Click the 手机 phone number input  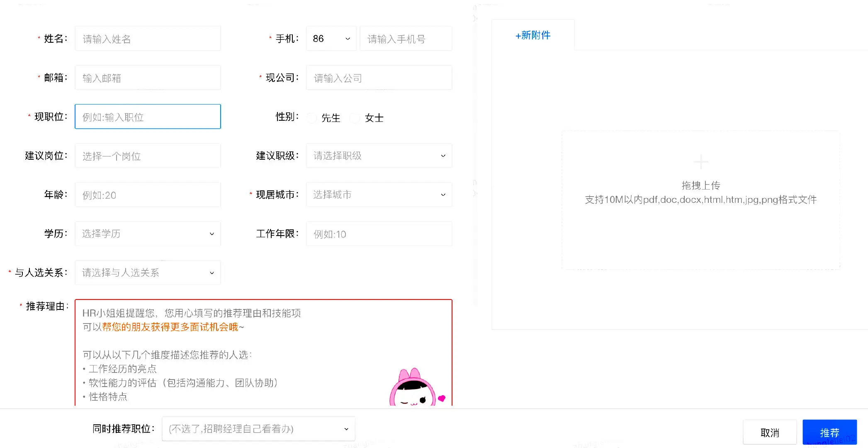click(406, 39)
